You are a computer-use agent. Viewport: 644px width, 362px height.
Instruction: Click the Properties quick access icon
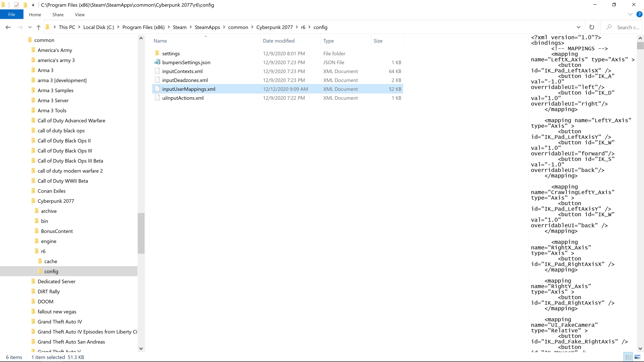click(16, 5)
